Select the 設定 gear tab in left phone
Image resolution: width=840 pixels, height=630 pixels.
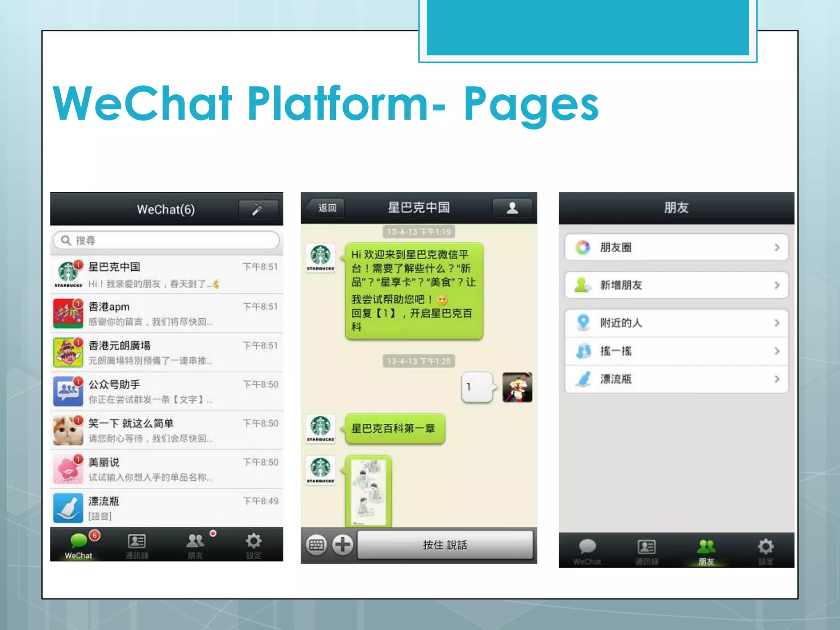click(254, 545)
